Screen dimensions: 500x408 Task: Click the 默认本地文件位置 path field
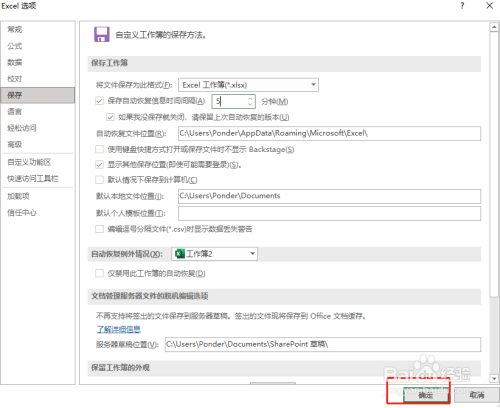329,196
